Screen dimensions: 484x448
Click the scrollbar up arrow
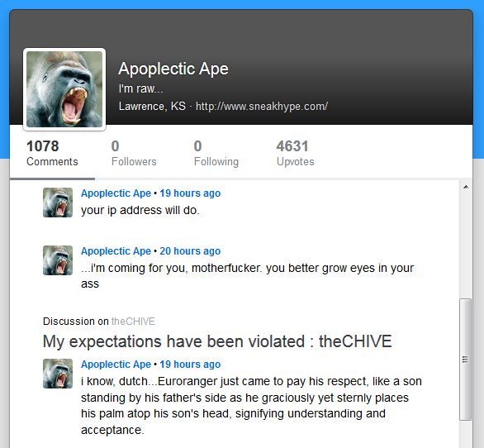pos(466,187)
